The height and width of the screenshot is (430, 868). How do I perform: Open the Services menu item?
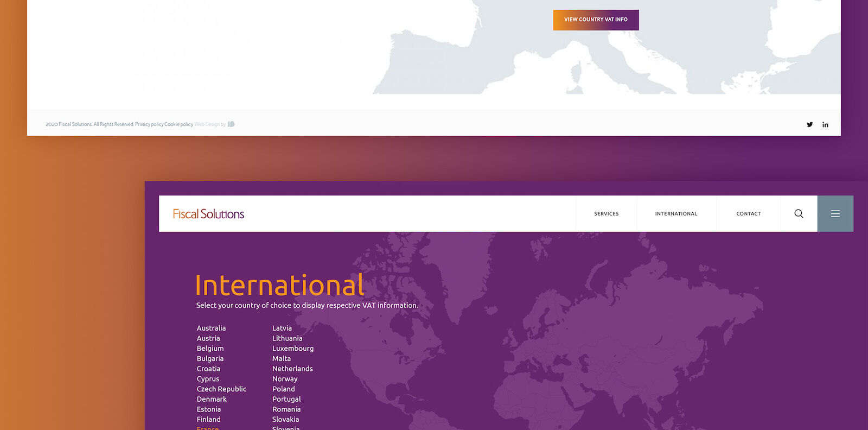[x=606, y=213]
